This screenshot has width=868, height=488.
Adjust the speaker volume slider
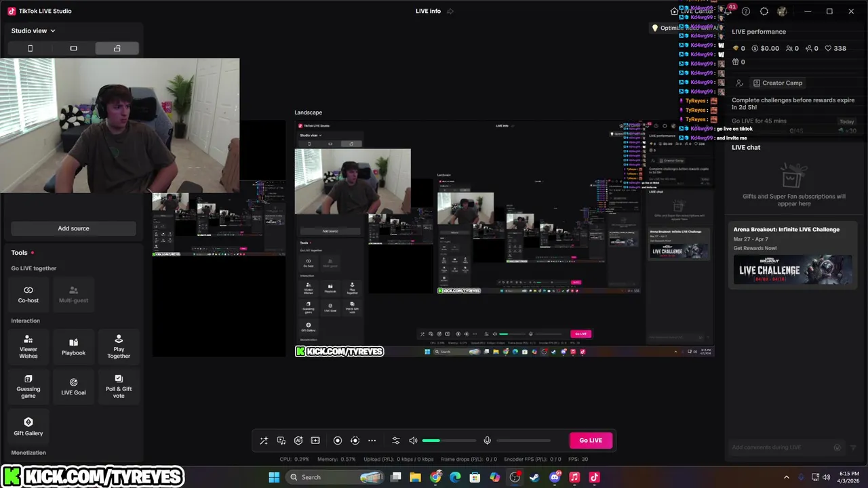pos(449,441)
